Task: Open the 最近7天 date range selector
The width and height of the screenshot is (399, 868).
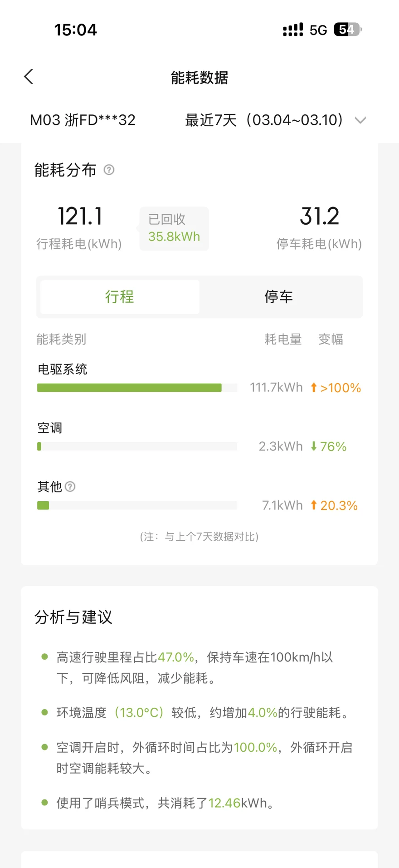Action: pos(264,120)
